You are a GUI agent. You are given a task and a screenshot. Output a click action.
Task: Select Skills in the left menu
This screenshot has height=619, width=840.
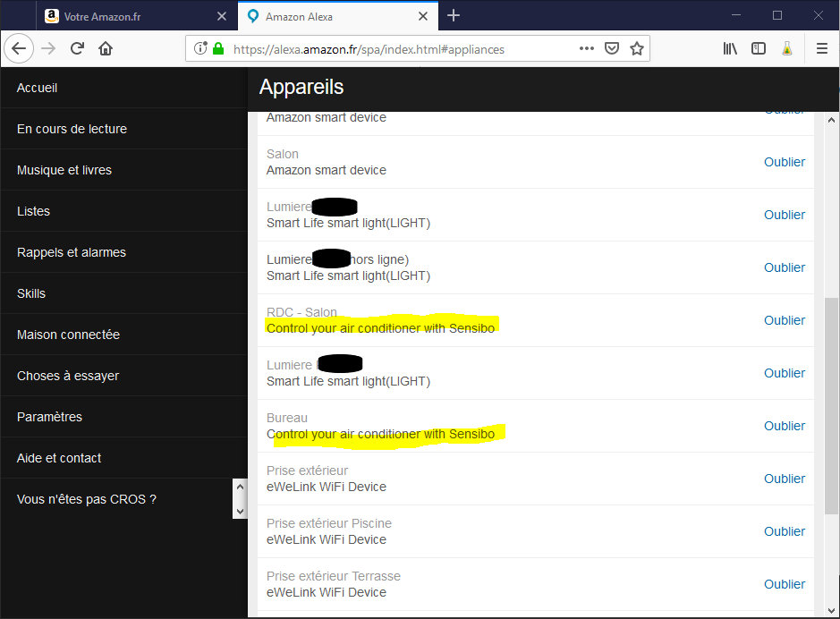coord(31,293)
